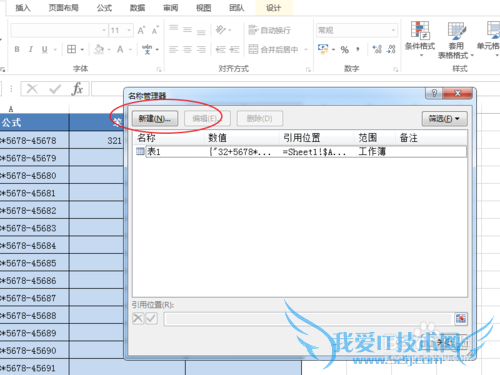Open font group dialog launcher
Viewport: 500px width, 375px height.
click(x=159, y=69)
